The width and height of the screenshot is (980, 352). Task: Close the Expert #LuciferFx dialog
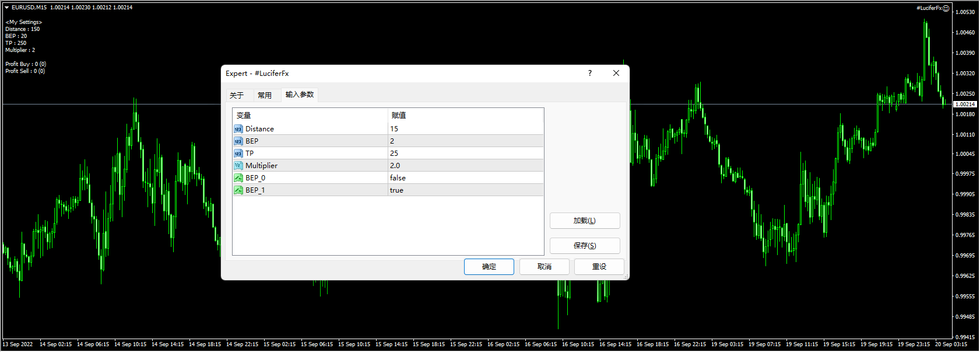tap(616, 74)
